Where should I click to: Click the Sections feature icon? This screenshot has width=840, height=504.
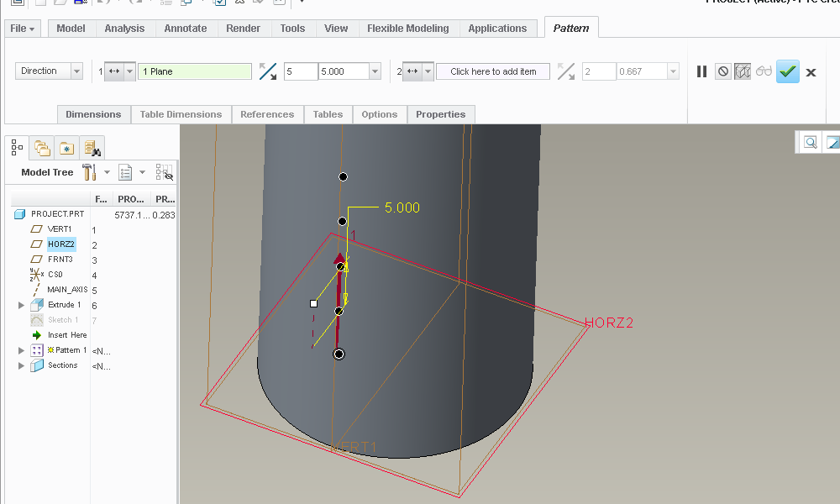[x=36, y=365]
